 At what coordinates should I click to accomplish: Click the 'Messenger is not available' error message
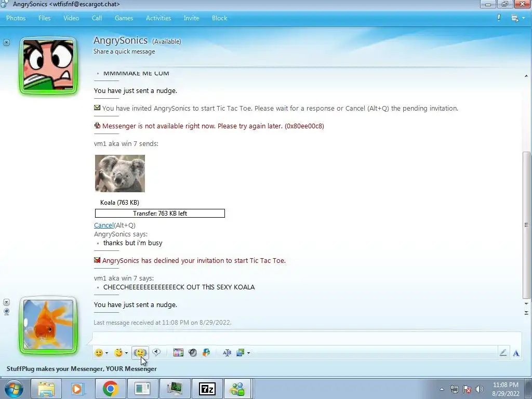213,126
